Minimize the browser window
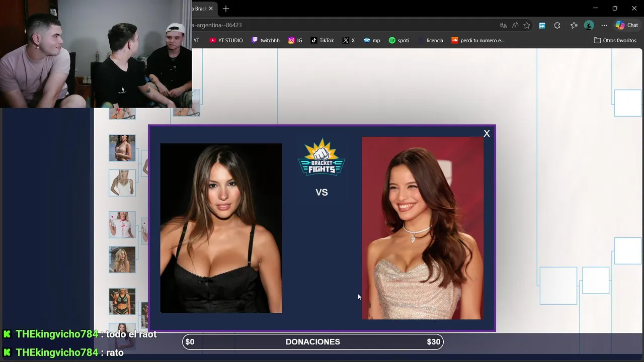Image resolution: width=644 pixels, height=362 pixels. click(595, 9)
